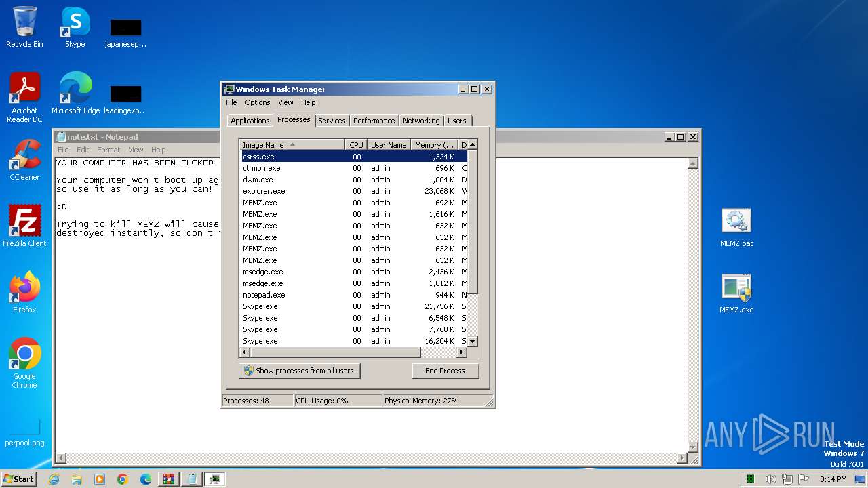
Task: Switch to the Networking tab
Action: (x=421, y=121)
